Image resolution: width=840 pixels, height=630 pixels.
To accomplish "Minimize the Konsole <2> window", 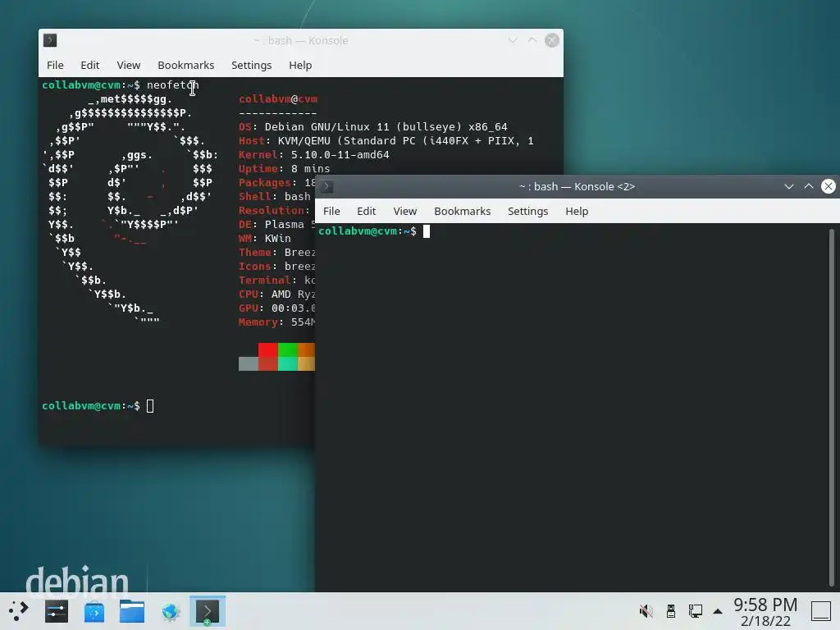I will click(x=788, y=186).
